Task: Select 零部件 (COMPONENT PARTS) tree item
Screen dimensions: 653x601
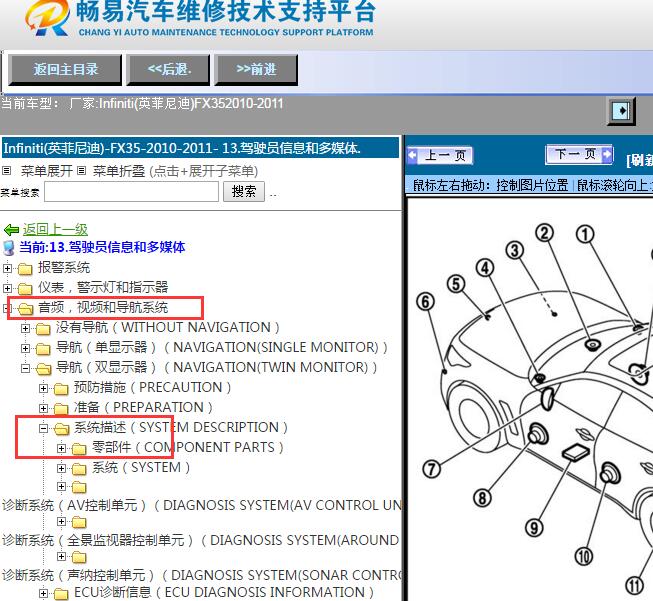Action: tap(187, 447)
